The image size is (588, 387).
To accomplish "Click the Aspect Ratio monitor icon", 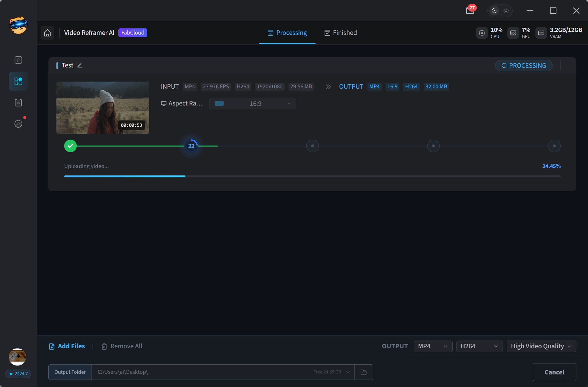I will (x=164, y=104).
